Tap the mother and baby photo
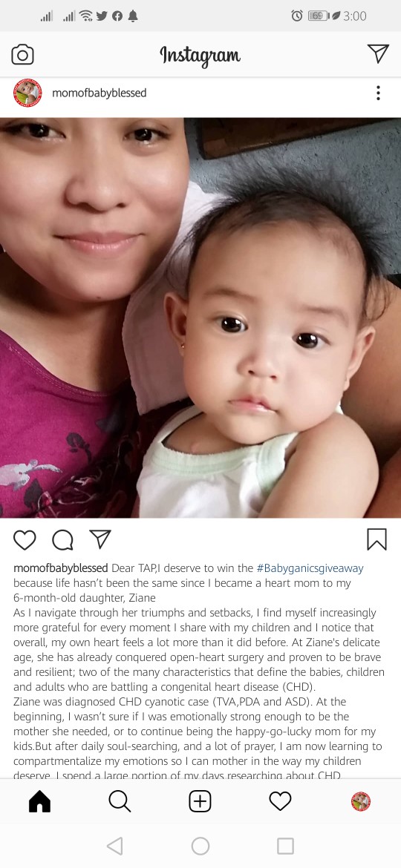401x868 pixels. click(200, 318)
